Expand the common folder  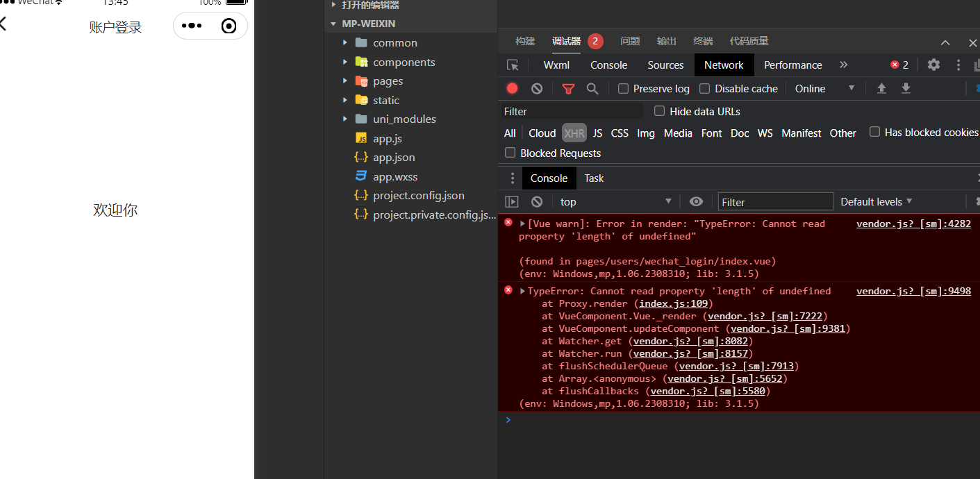pyautogui.click(x=345, y=42)
